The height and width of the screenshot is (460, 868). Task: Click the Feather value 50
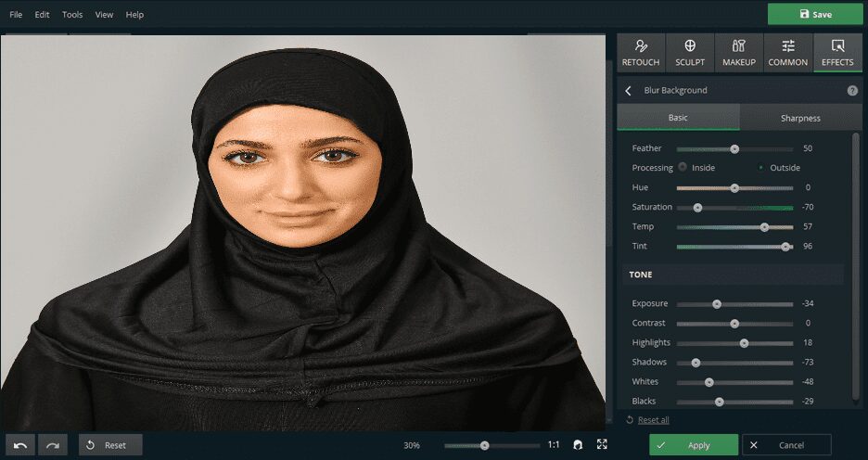coord(808,148)
